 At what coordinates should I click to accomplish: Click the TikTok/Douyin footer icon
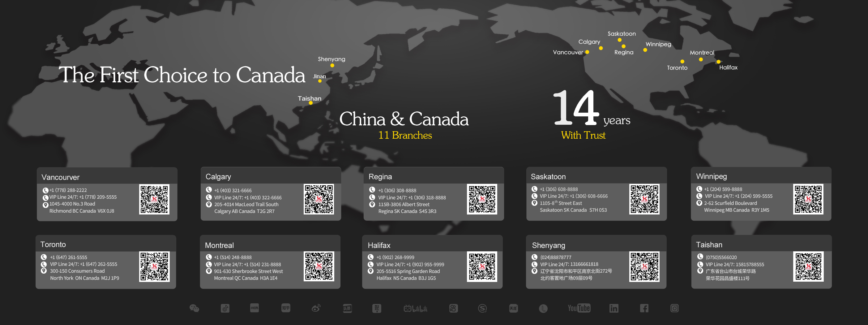(225, 308)
